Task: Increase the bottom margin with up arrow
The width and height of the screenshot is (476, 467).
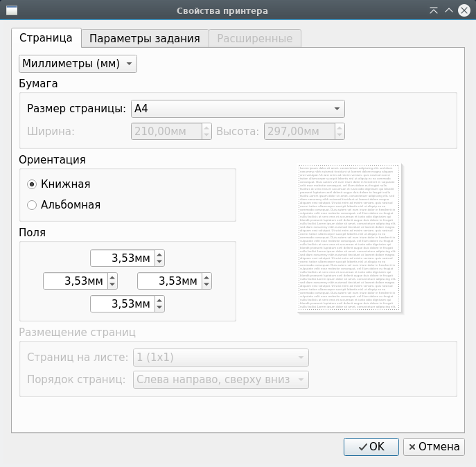Action: [x=160, y=300]
